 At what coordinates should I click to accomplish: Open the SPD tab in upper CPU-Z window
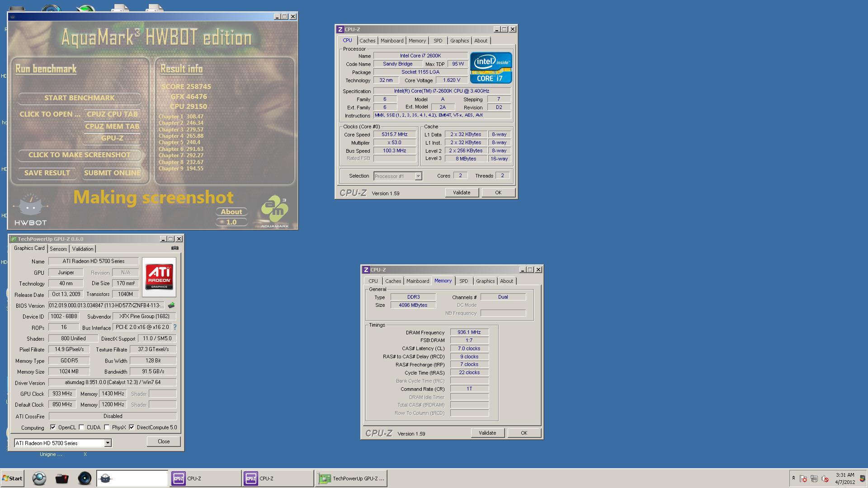438,41
